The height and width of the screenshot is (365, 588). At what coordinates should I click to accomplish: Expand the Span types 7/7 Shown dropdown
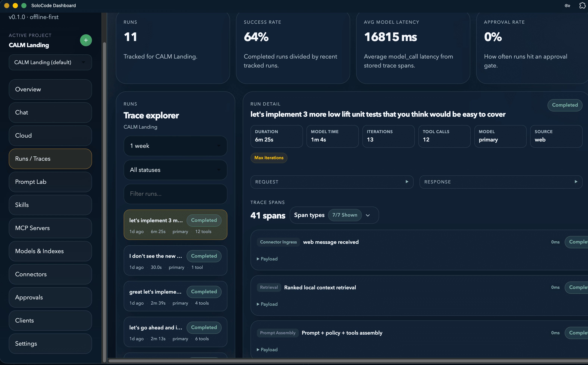click(x=334, y=215)
